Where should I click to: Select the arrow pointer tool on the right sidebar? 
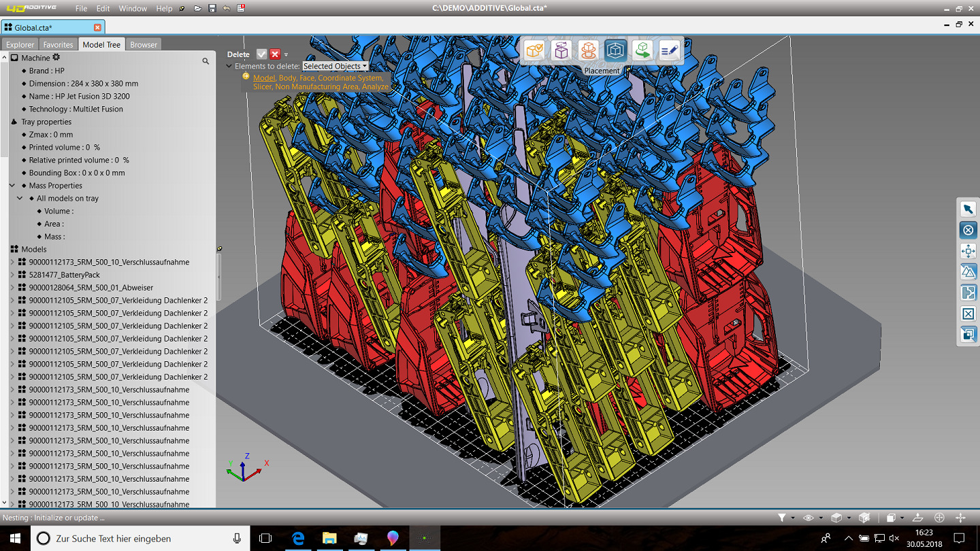967,209
